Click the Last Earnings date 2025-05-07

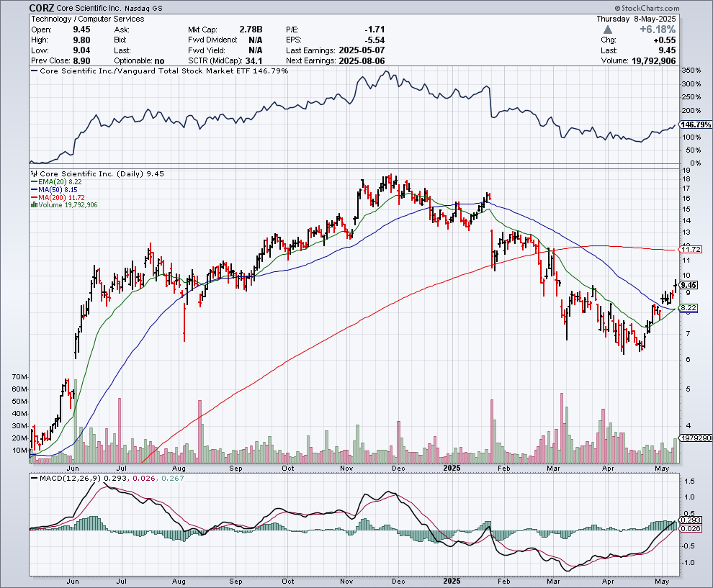coord(362,50)
